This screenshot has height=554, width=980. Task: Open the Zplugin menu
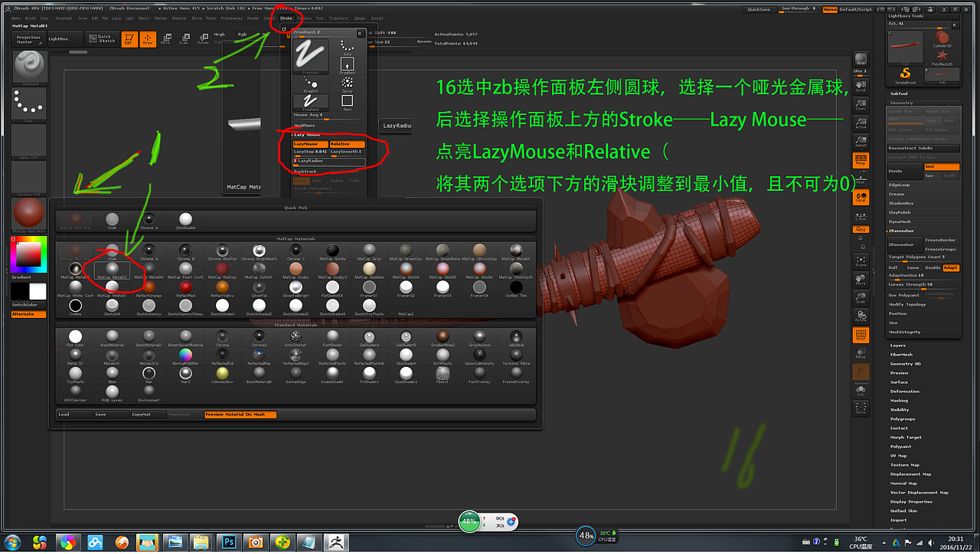359,18
